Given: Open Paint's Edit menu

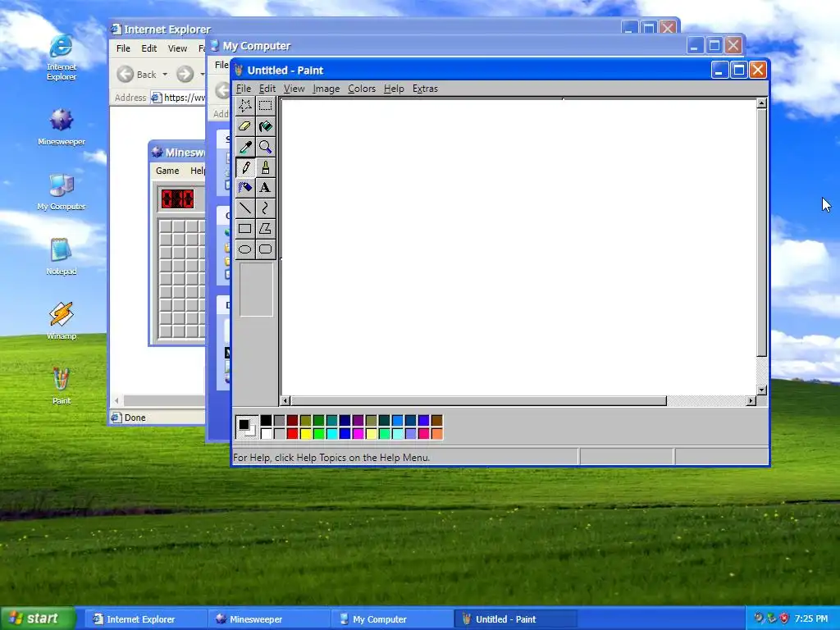Looking at the screenshot, I should (x=267, y=89).
